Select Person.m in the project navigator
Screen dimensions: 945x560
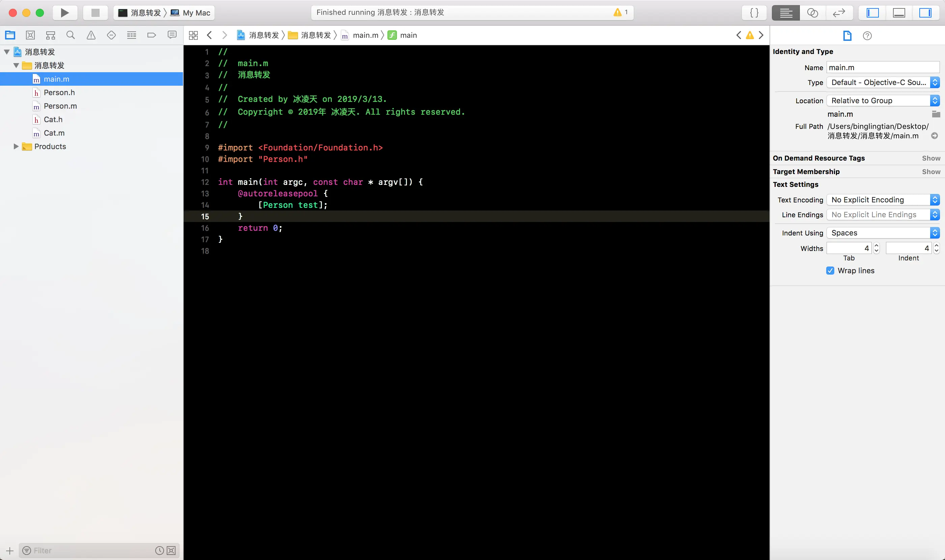pyautogui.click(x=60, y=106)
